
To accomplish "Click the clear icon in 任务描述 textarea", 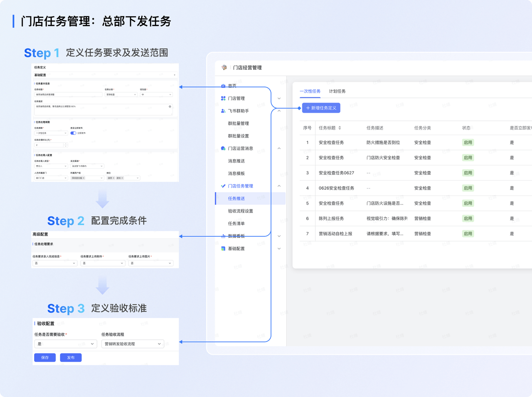I will pos(170,107).
